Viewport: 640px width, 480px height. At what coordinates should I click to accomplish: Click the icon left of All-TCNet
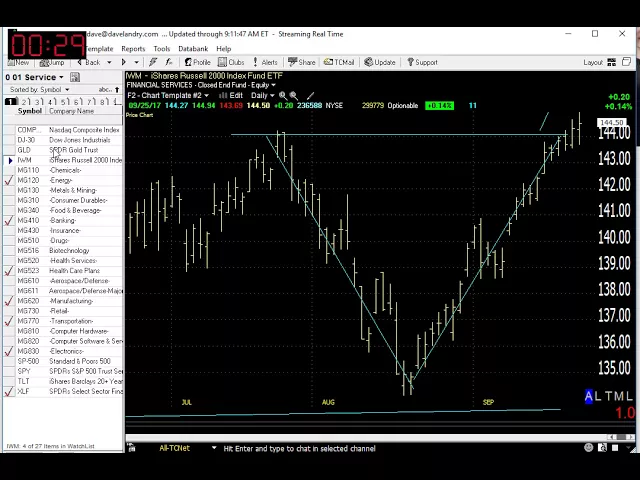pos(131,448)
